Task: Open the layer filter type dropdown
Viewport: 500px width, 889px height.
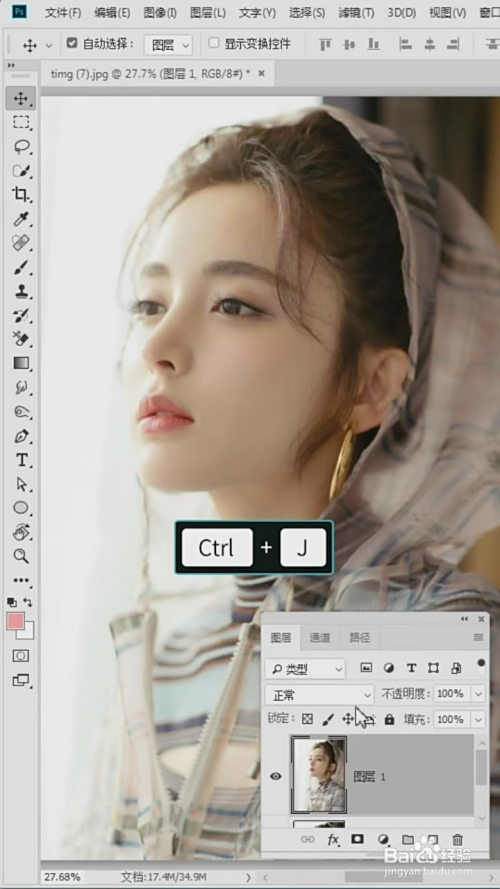Action: [x=305, y=669]
